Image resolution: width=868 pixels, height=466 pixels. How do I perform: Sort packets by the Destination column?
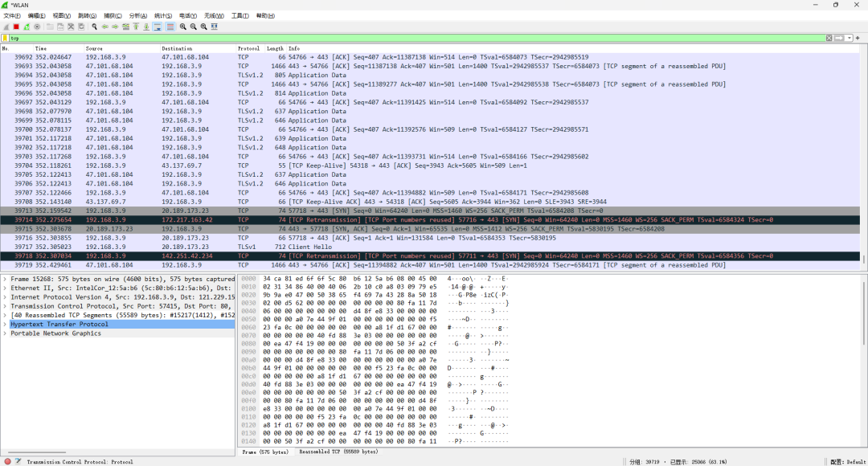[x=197, y=49]
